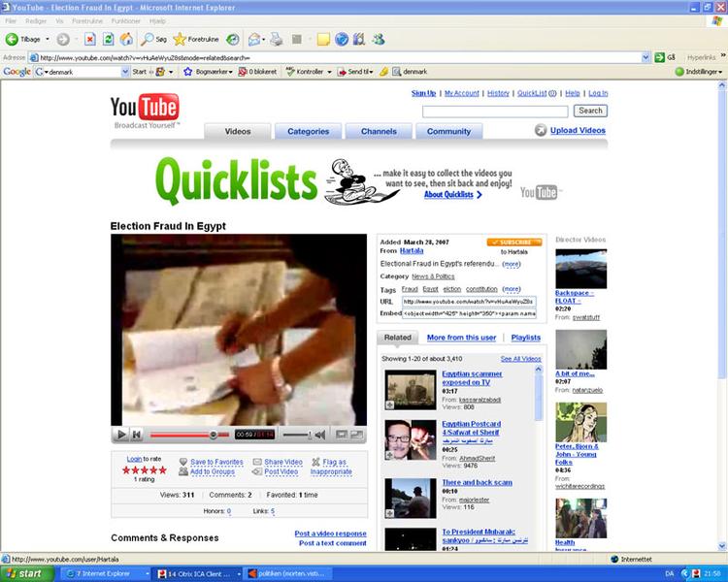Image resolution: width=728 pixels, height=582 pixels.
Task: Refresh the page with green arrows icon
Action: point(108,40)
